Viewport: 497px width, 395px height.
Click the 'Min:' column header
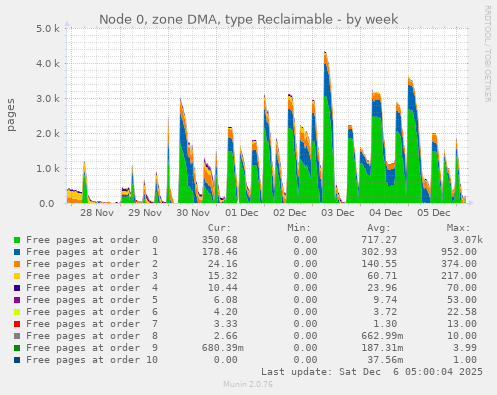point(299,228)
